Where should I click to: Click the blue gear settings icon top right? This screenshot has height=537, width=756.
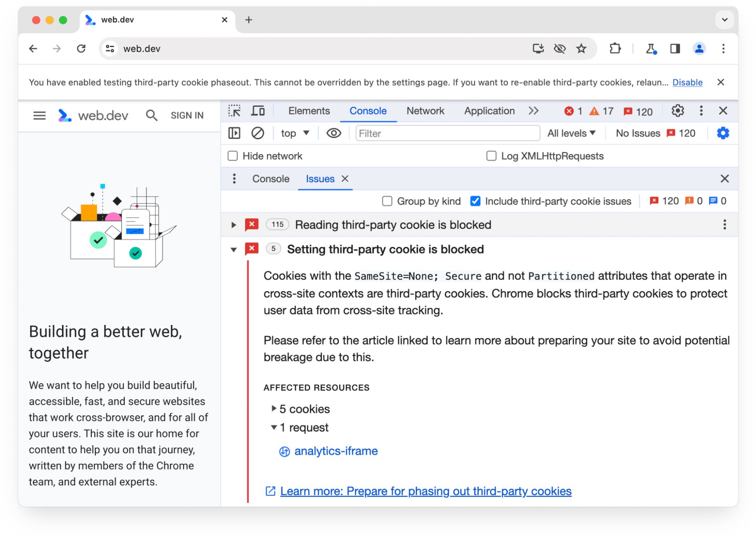coord(723,133)
